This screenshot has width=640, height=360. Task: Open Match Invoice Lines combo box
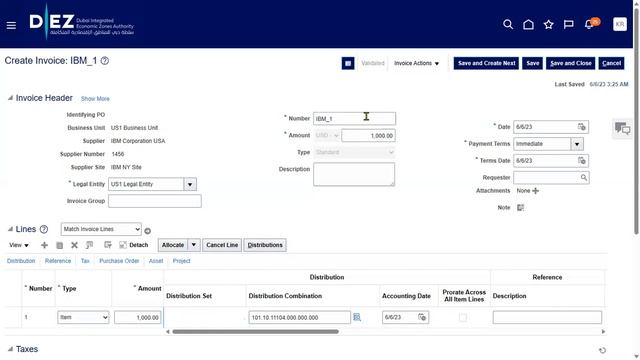coord(101,229)
